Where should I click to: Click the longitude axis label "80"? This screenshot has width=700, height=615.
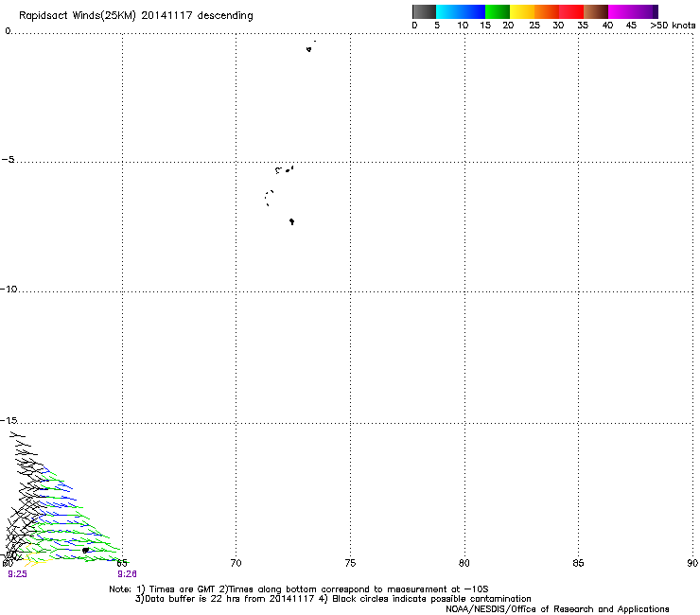464,563
